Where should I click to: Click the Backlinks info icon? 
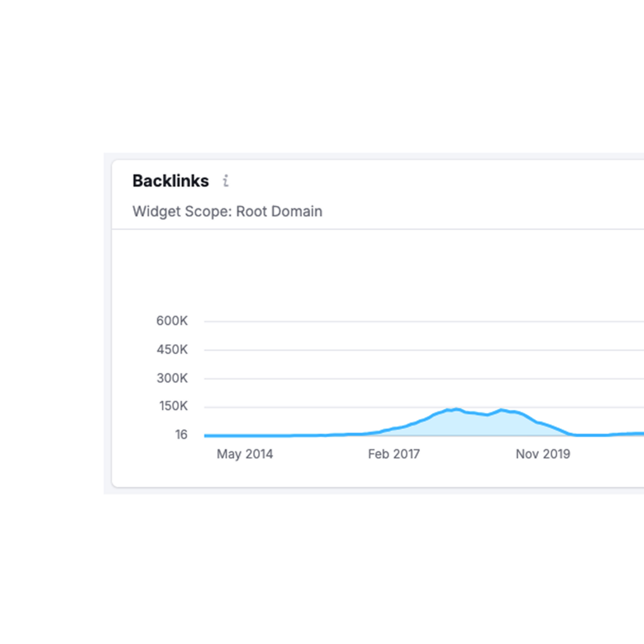tap(226, 180)
